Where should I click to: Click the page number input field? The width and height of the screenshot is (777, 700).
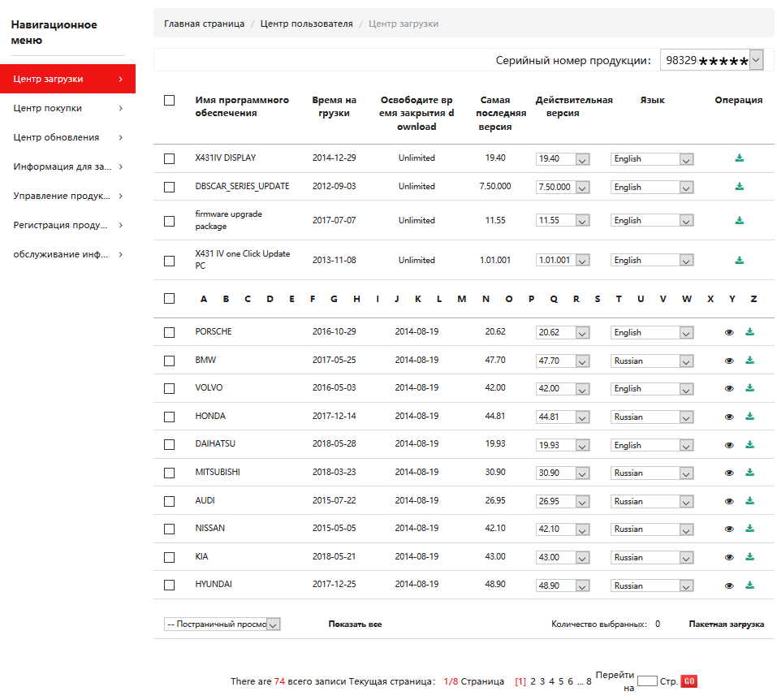[x=647, y=681]
